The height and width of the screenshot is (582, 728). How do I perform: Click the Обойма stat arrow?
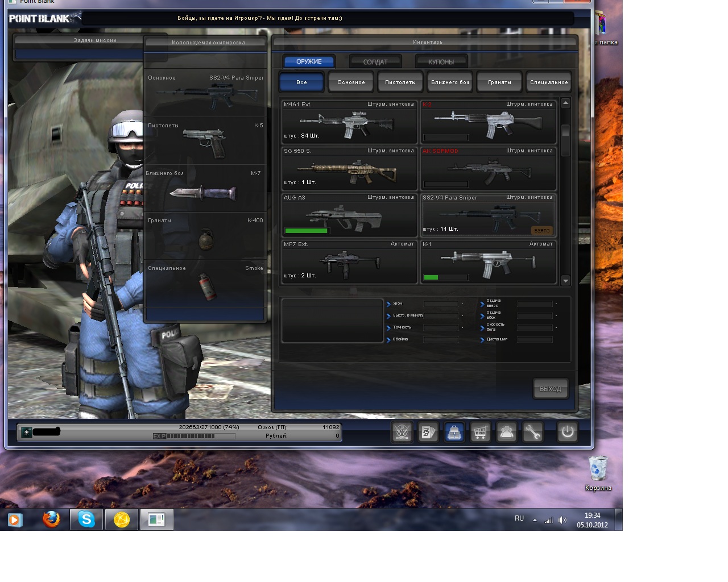click(388, 340)
